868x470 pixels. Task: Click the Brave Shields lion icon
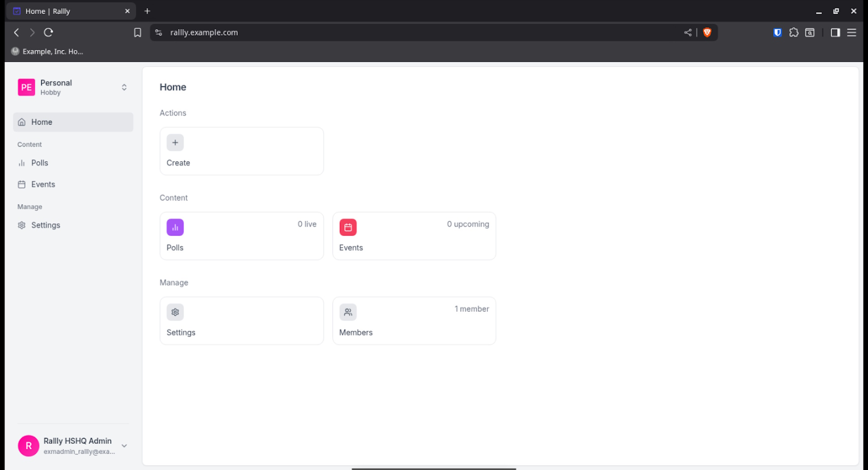click(707, 33)
